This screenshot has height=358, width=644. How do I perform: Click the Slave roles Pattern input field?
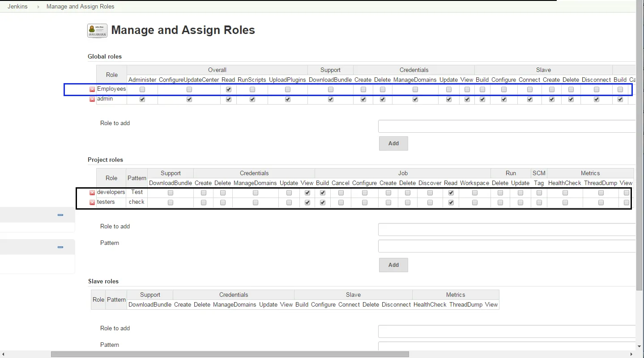click(x=507, y=346)
